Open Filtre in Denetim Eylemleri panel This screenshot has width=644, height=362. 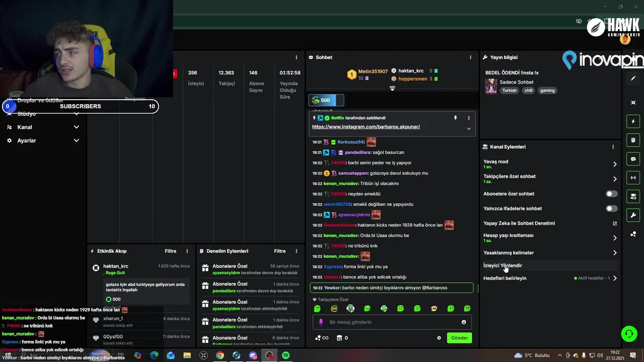click(x=280, y=251)
